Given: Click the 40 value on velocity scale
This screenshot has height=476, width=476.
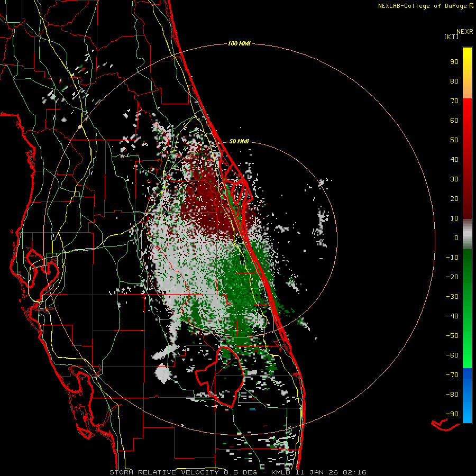Looking at the screenshot, I should [x=454, y=160].
